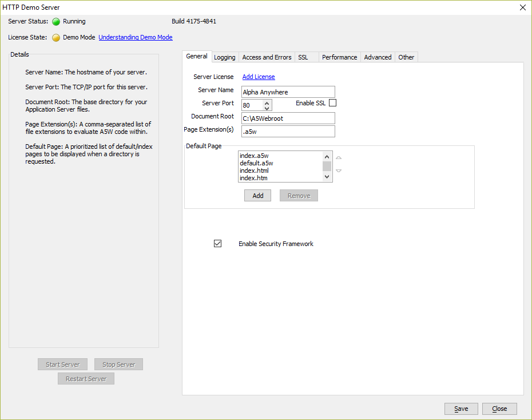Close the HTTP Demo Server window
Viewport: 532px width, 420px height.
[523, 7]
